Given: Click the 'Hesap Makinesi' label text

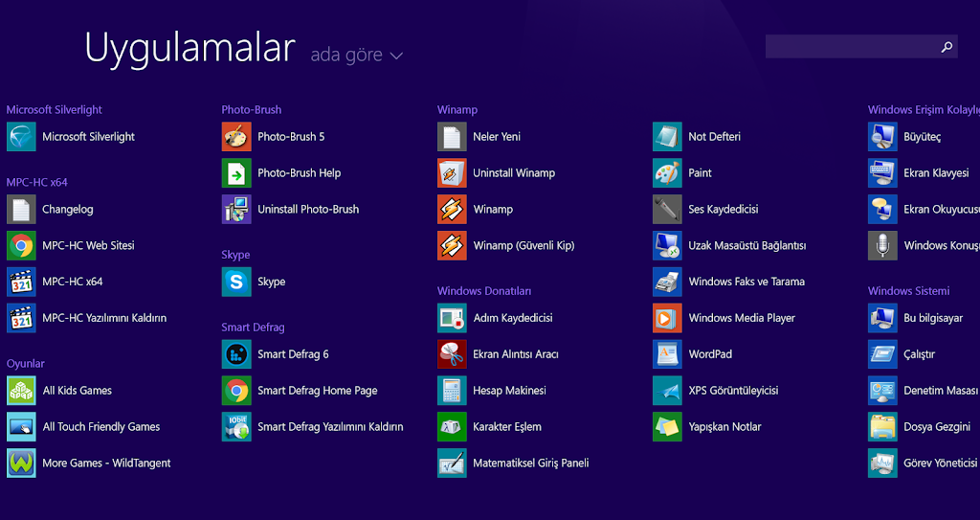Looking at the screenshot, I should pyautogui.click(x=509, y=391).
